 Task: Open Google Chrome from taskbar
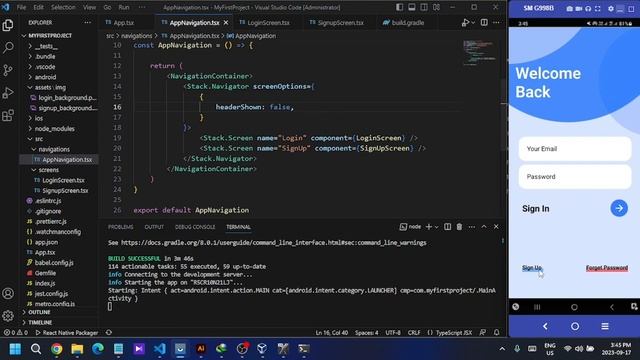tap(57, 349)
